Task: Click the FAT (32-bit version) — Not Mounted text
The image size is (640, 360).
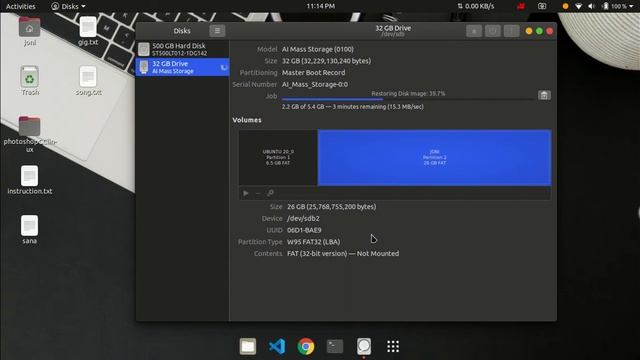Action: tap(343, 253)
